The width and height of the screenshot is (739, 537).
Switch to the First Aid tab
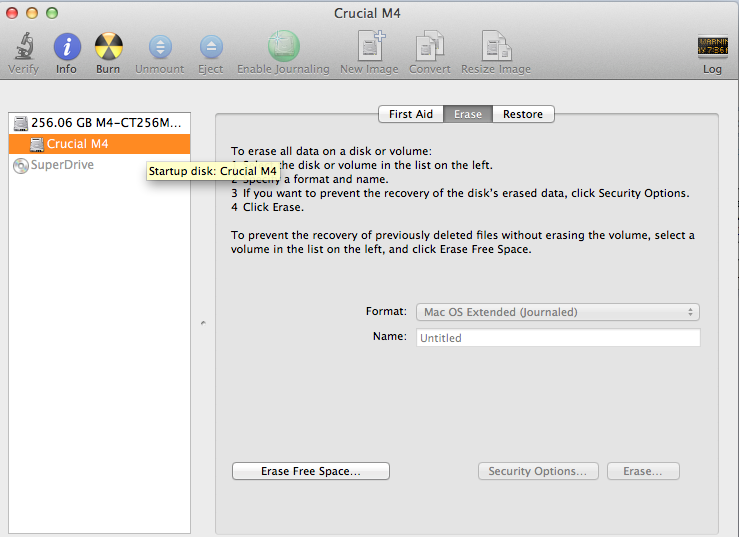(x=411, y=114)
